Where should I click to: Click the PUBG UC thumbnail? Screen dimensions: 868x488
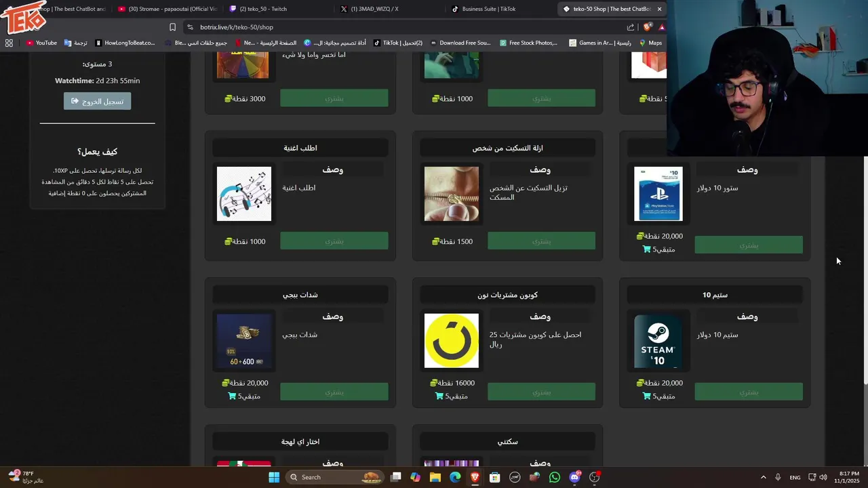244,340
